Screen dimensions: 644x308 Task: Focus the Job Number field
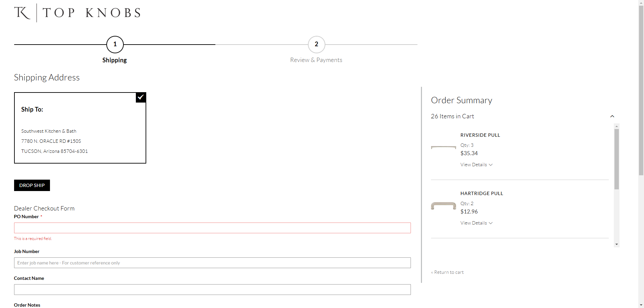tap(212, 263)
